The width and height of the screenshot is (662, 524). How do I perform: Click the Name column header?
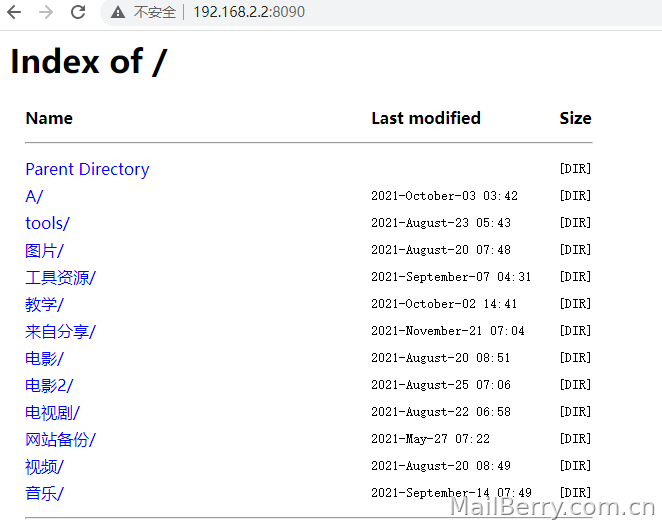[49, 118]
